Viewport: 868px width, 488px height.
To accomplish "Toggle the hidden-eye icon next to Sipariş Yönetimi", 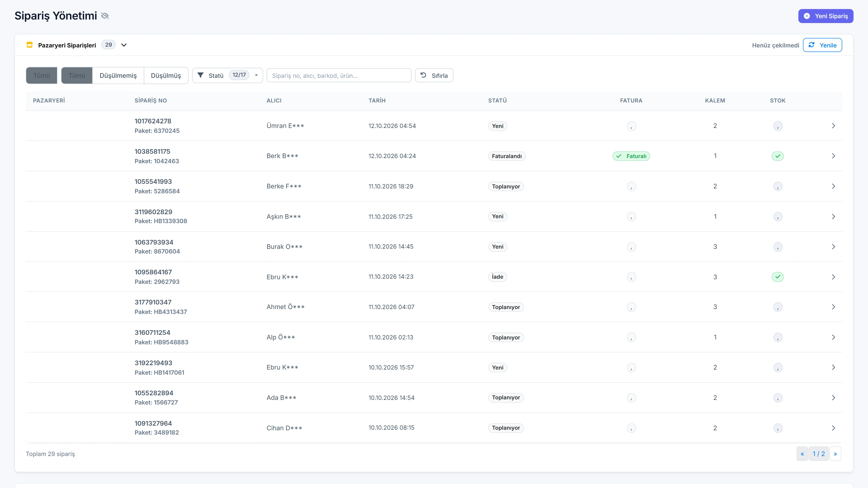I will [105, 16].
